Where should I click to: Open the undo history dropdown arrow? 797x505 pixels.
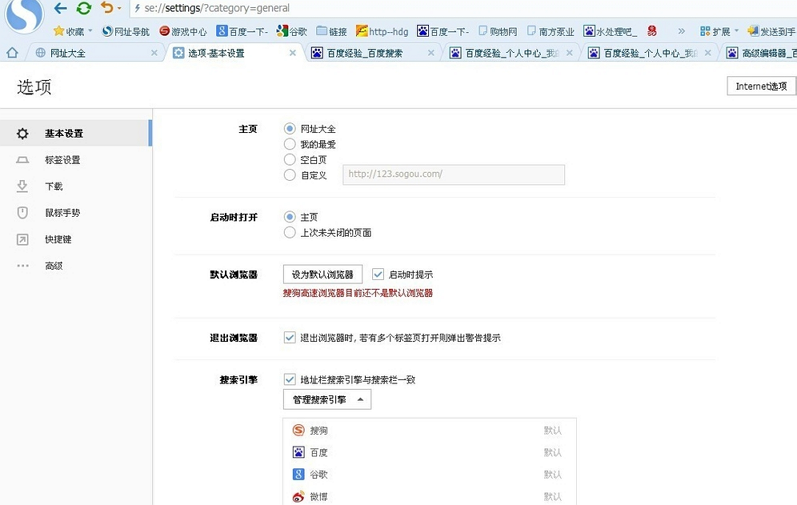(x=119, y=8)
